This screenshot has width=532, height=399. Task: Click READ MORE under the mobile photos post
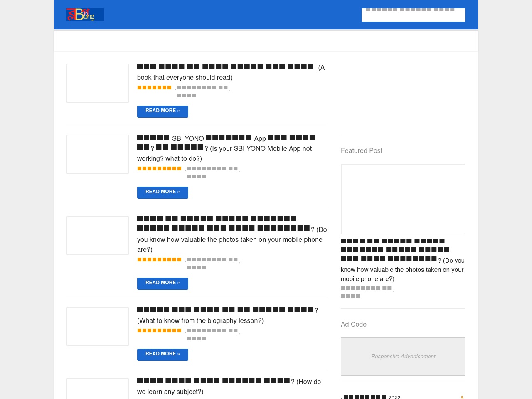163,283
